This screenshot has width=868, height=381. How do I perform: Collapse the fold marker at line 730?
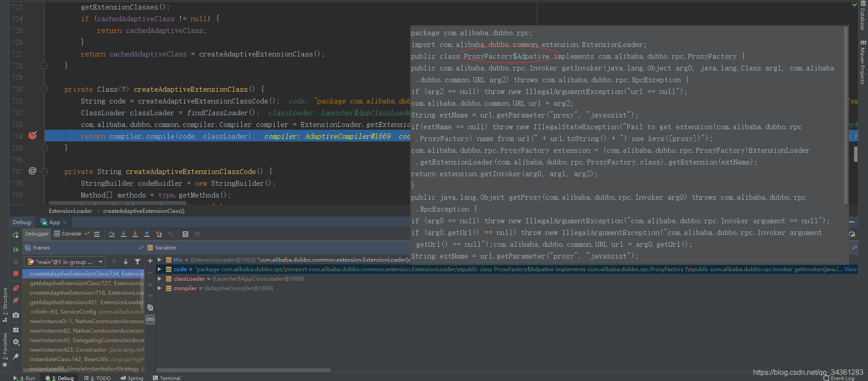(x=44, y=89)
